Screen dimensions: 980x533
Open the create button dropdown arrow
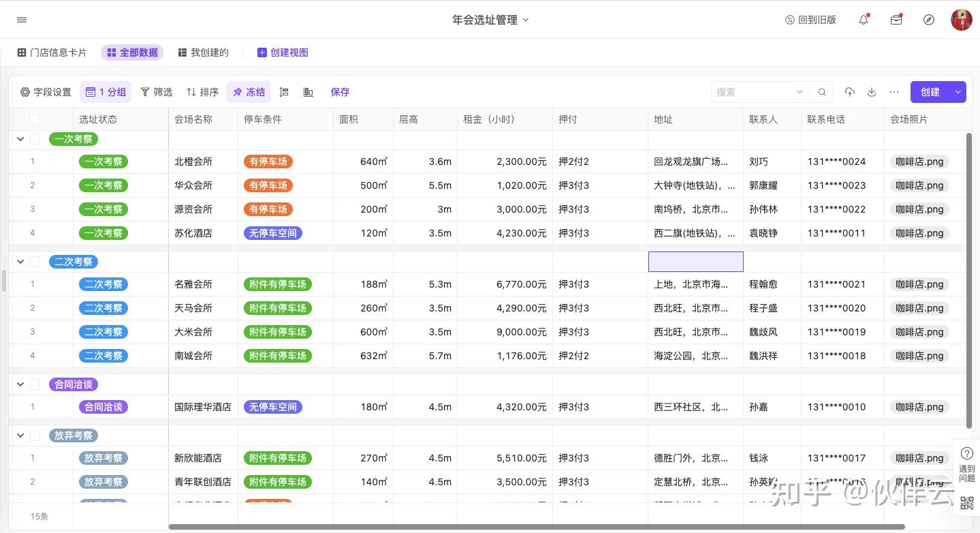click(x=958, y=92)
